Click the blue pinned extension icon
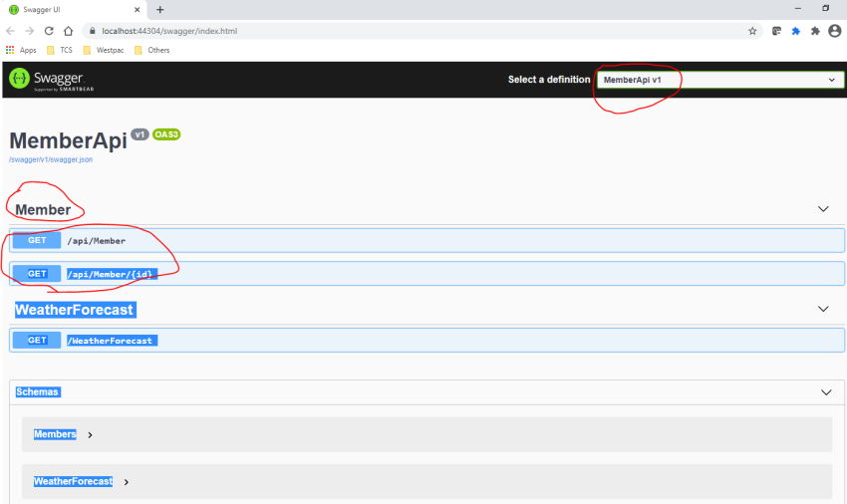 tap(796, 31)
